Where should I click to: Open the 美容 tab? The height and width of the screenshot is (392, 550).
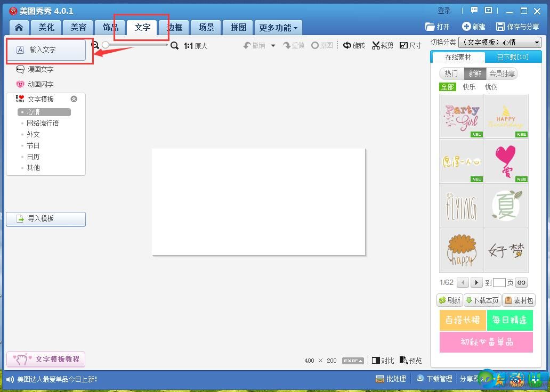point(78,27)
